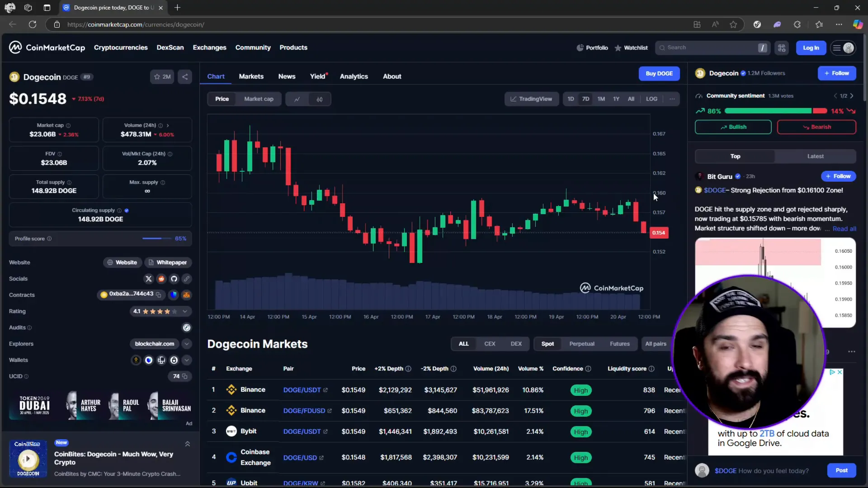Open the All pairs dropdown
This screenshot has width=868, height=488.
pos(656,344)
